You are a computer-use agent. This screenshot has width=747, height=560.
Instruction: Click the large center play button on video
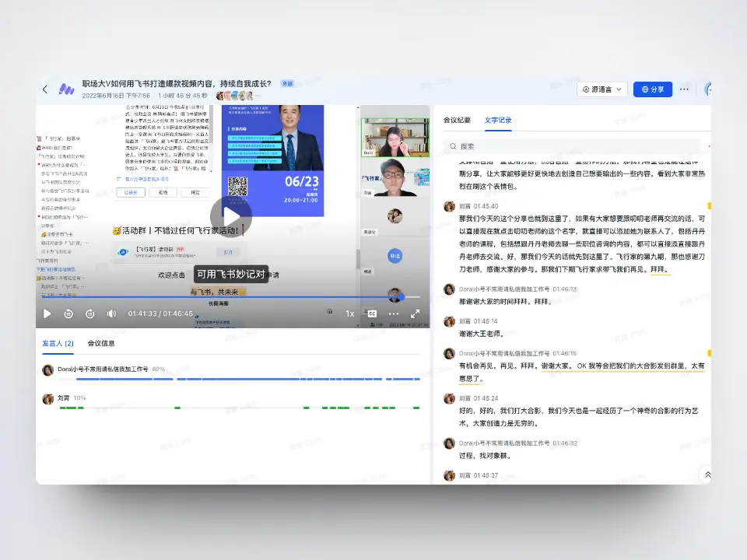coord(231,215)
